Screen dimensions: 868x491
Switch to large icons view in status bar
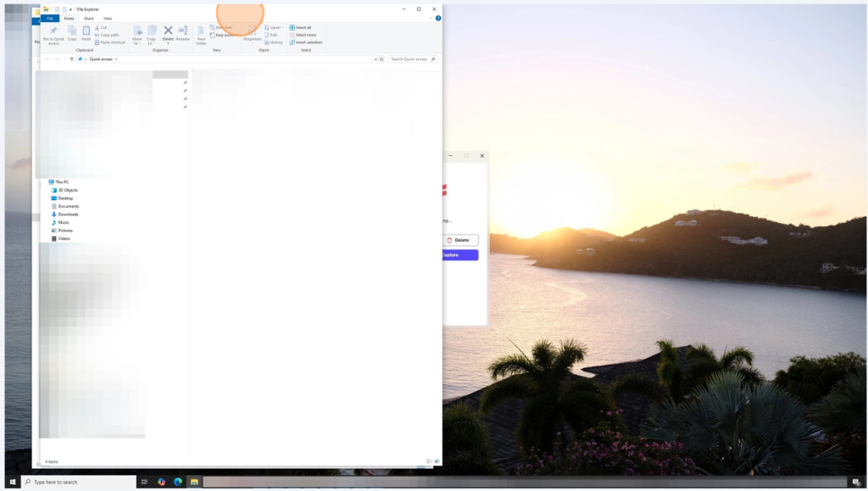437,461
